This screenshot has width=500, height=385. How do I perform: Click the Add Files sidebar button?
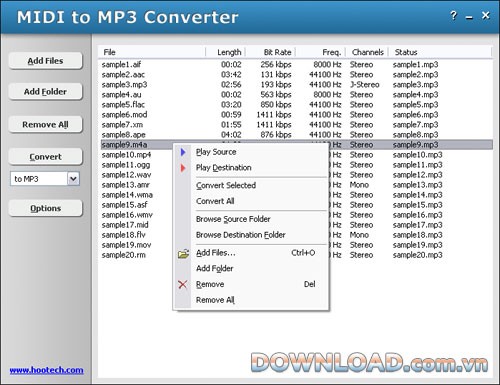[x=45, y=61]
